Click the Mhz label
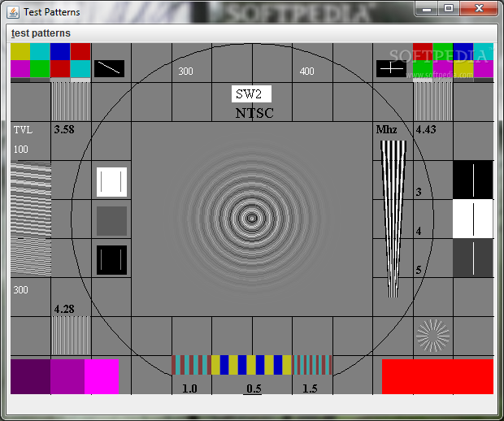The height and width of the screenshot is (421, 504). pos(386,129)
